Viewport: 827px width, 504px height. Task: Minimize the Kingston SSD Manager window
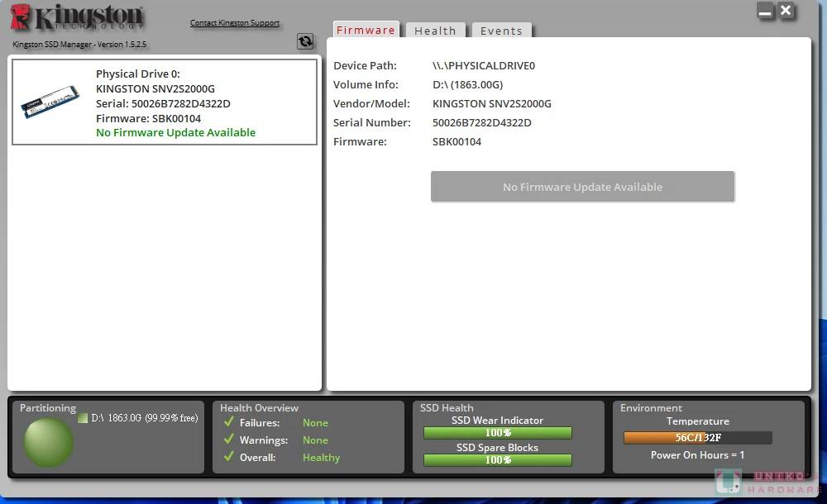coord(765,11)
